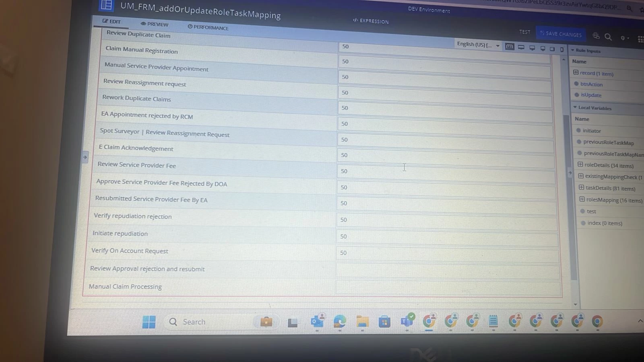Expand rolesMapping (16 items) variable
The width and height of the screenshot is (644, 362).
tap(582, 199)
